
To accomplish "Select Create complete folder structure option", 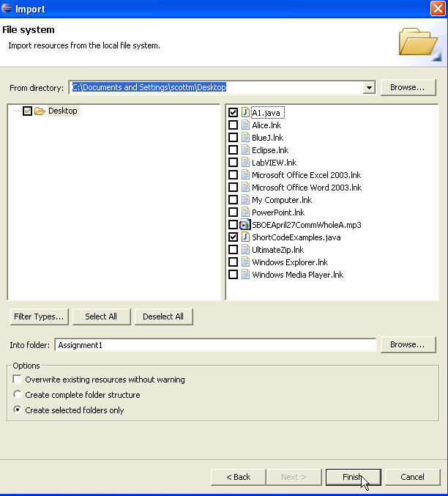I will [18, 395].
